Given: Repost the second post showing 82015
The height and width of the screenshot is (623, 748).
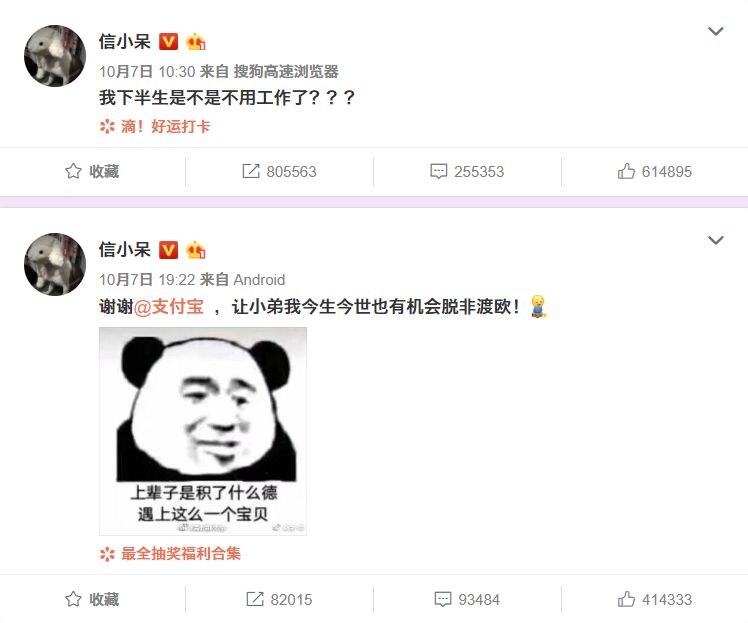Looking at the screenshot, I should click(279, 599).
